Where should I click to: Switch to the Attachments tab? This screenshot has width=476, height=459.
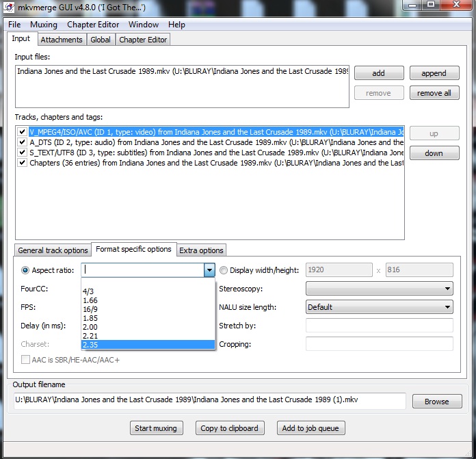[x=62, y=40]
